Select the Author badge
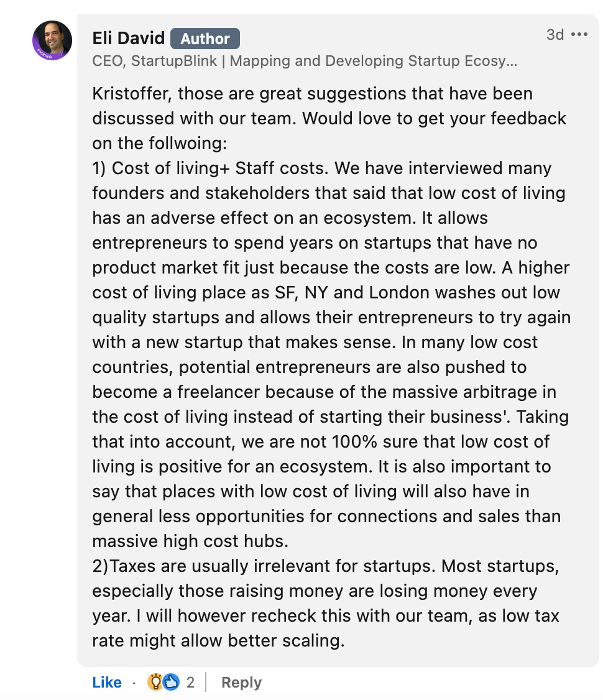 point(205,39)
